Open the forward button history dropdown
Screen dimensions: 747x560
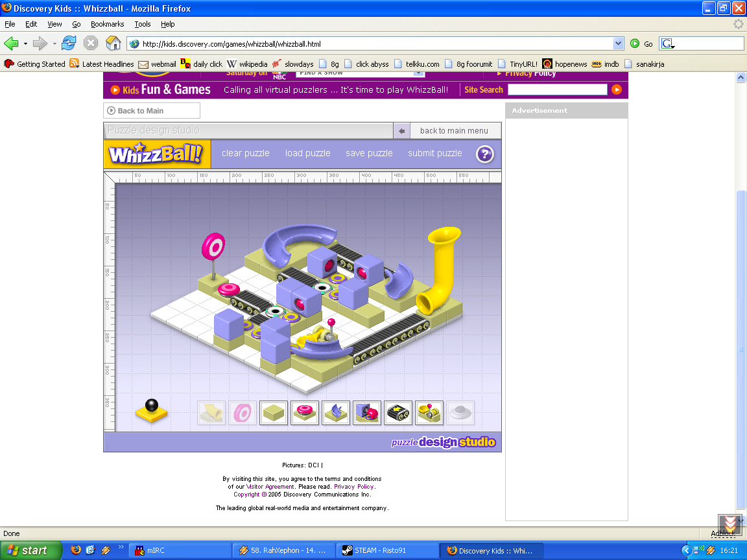coord(54,44)
